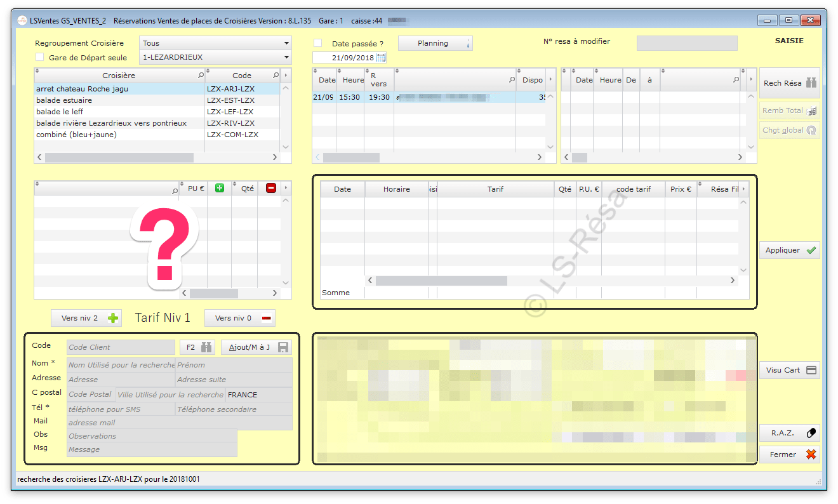Viewport: 838px width, 504px height.
Task: Click the green plus icon in tariff header
Action: click(x=220, y=188)
